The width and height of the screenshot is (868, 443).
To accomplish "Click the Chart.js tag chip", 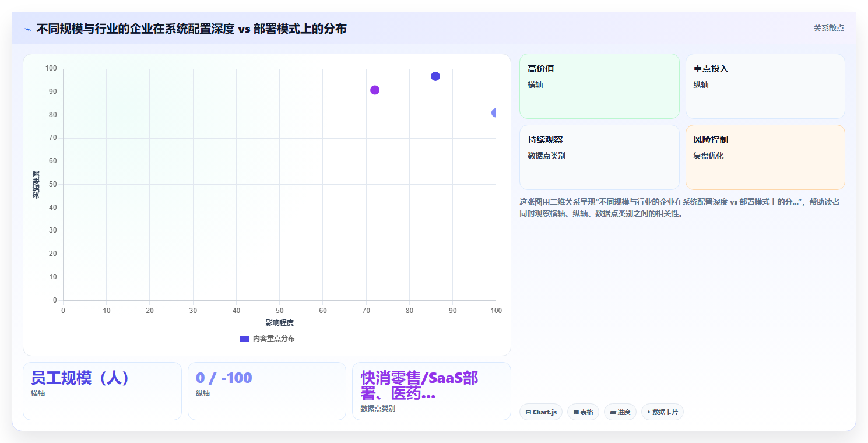I will [x=541, y=412].
